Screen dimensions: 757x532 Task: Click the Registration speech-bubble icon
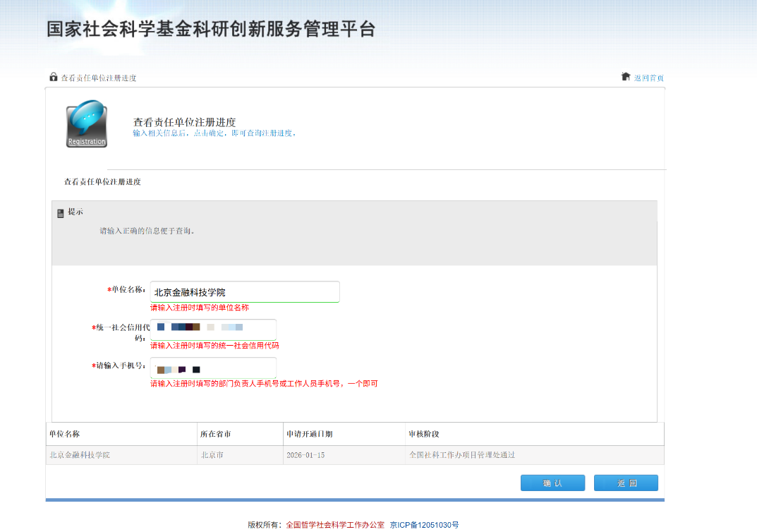click(87, 123)
